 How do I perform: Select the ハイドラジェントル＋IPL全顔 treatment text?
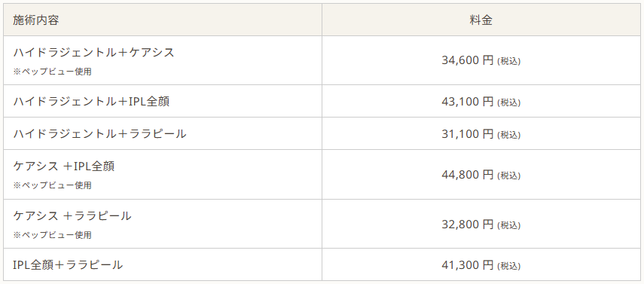91,101
